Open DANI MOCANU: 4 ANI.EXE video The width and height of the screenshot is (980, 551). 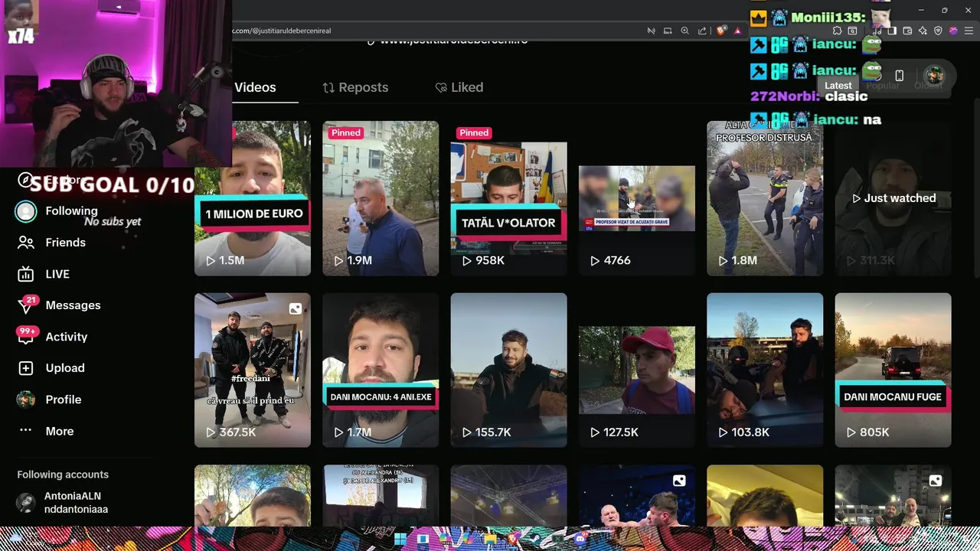click(381, 370)
